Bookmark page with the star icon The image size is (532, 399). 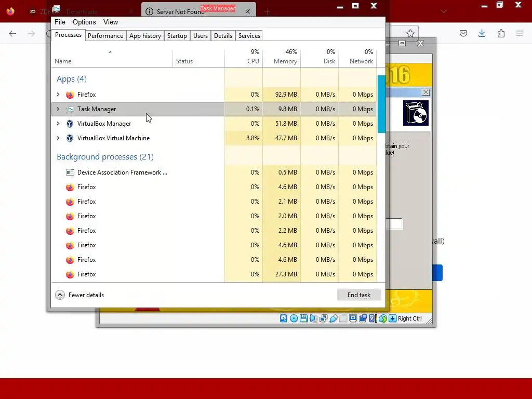tap(410, 33)
